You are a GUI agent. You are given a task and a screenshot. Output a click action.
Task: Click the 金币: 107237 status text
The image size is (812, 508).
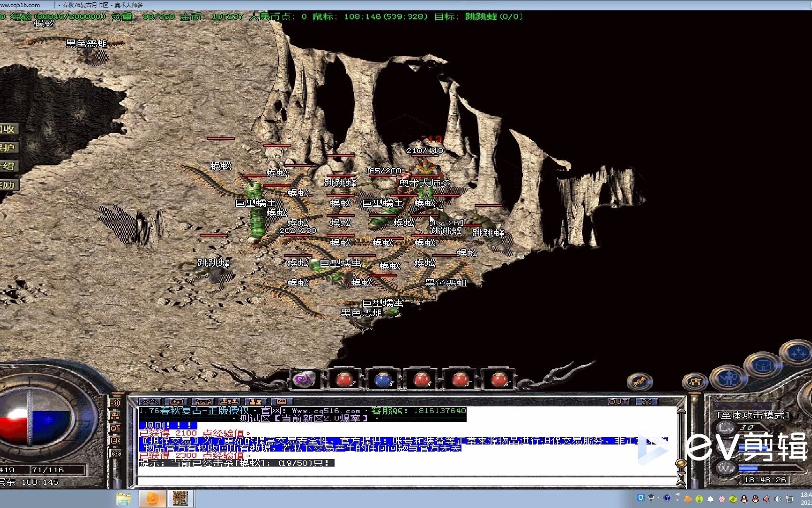click(212, 16)
